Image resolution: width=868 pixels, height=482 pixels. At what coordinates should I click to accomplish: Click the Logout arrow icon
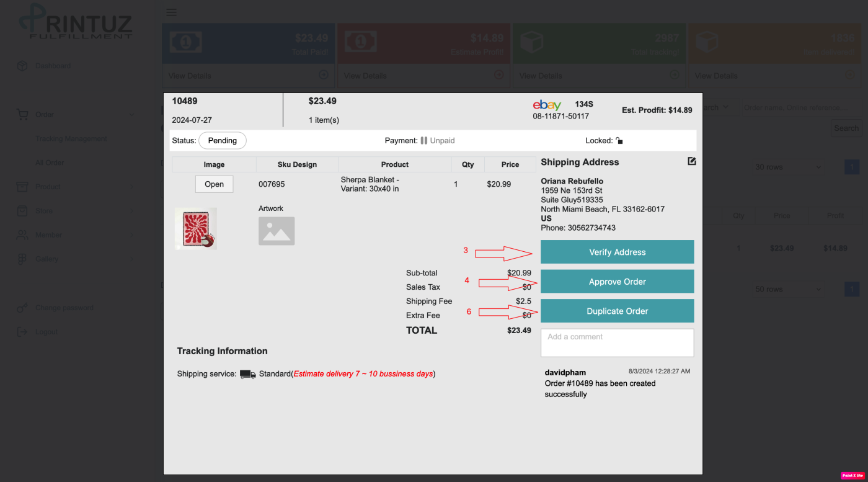pos(22,332)
